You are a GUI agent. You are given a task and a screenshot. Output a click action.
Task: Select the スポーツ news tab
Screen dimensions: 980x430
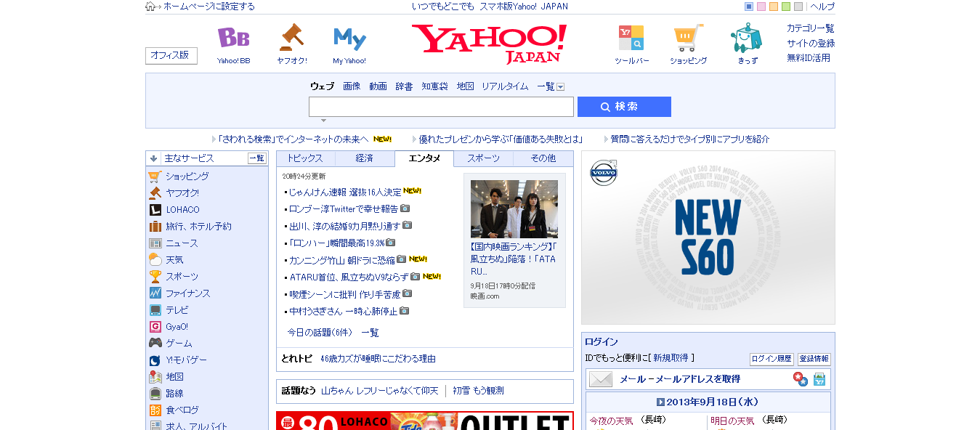[x=483, y=158]
